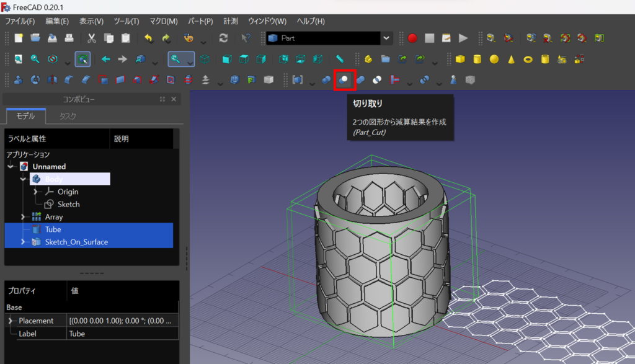Open the Join tools dropdown arrow

[x=409, y=83]
